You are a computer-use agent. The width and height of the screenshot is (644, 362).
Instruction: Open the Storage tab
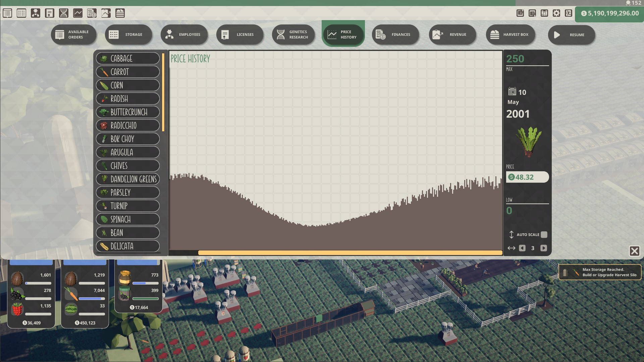coord(128,35)
